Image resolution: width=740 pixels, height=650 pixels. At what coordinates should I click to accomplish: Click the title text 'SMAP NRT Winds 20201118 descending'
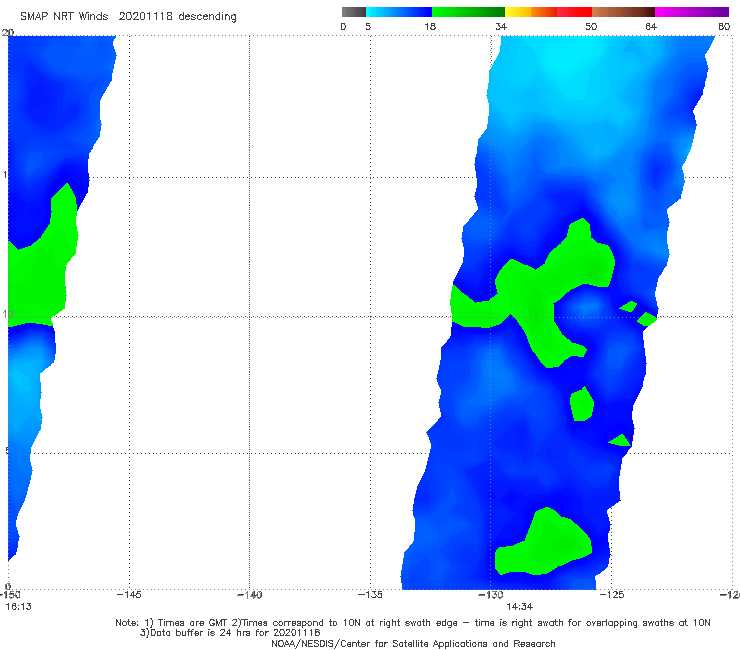128,17
